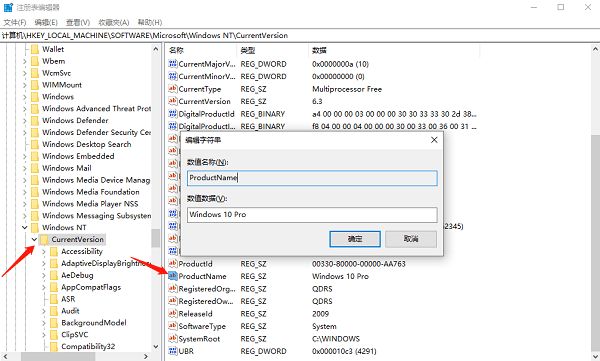Select the ReleaseId string value icon
This screenshot has height=361, width=600.
[173, 313]
